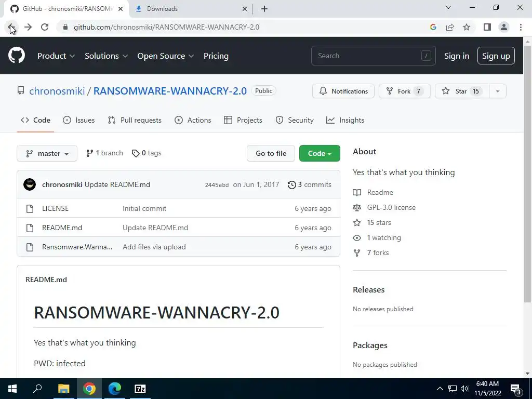The image size is (532, 399).
Task: Open the Readme link in About
Action: point(380,192)
